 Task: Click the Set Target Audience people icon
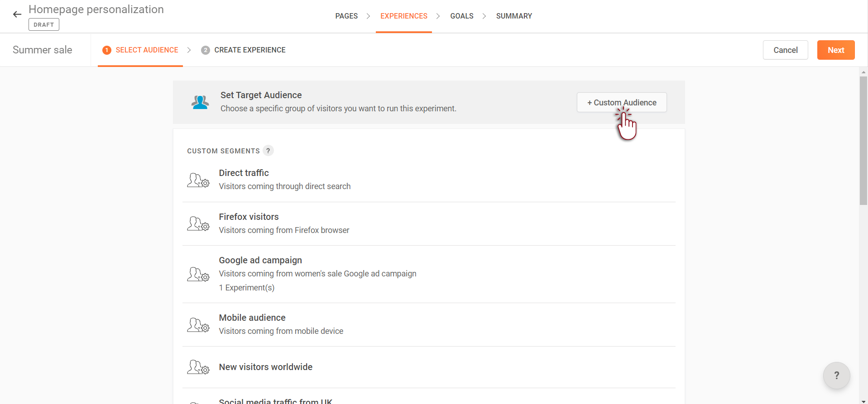(200, 102)
